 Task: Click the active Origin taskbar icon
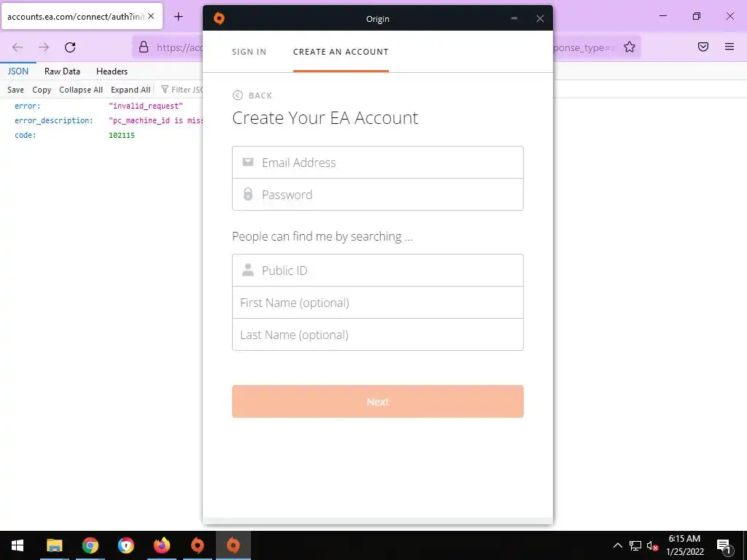point(233,545)
